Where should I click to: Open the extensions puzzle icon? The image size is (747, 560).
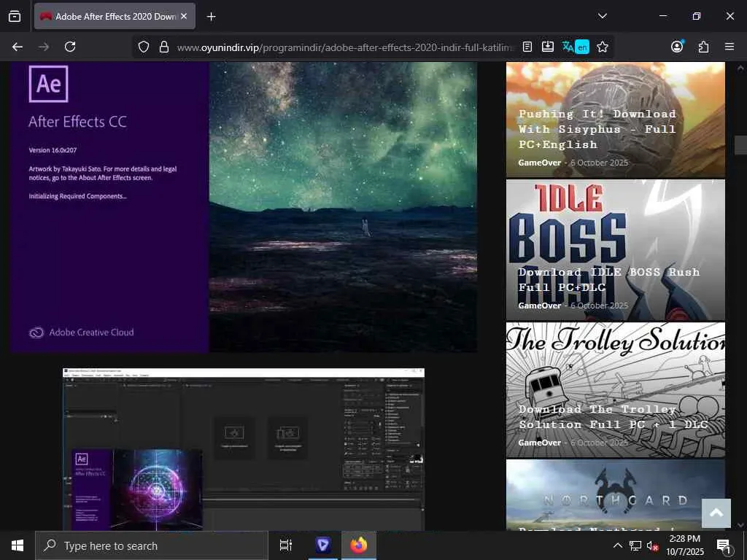[x=703, y=47]
